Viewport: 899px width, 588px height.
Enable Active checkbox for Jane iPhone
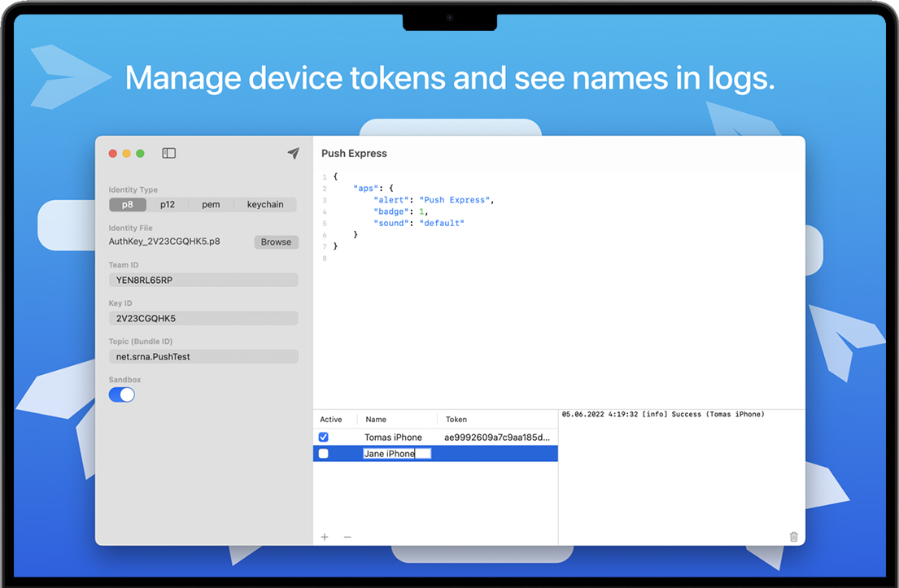pos(324,454)
